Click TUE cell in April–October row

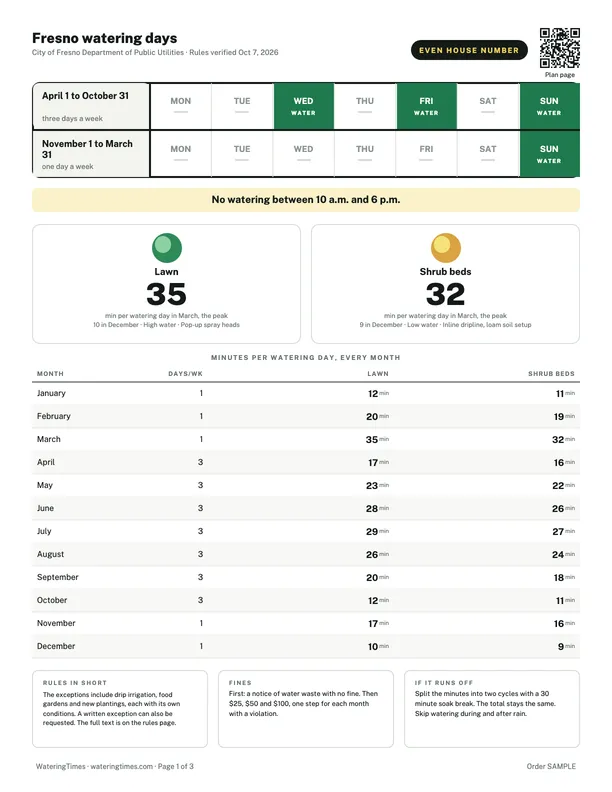coord(242,106)
